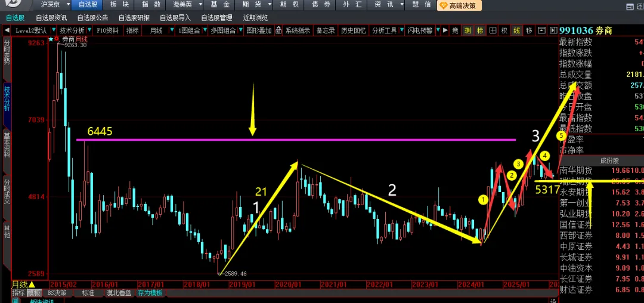Image resolution: width=644 pixels, height=303 pixels.
Task: Expand the 分析工具 dropdown arrow
Action: pos(401,30)
